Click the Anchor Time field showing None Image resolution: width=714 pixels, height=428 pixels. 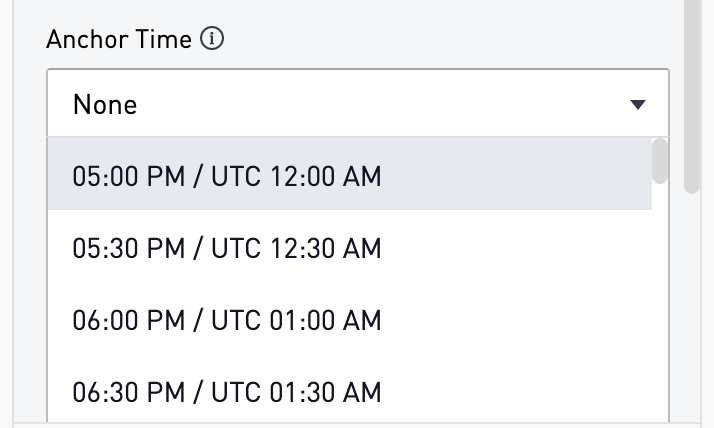coord(358,103)
